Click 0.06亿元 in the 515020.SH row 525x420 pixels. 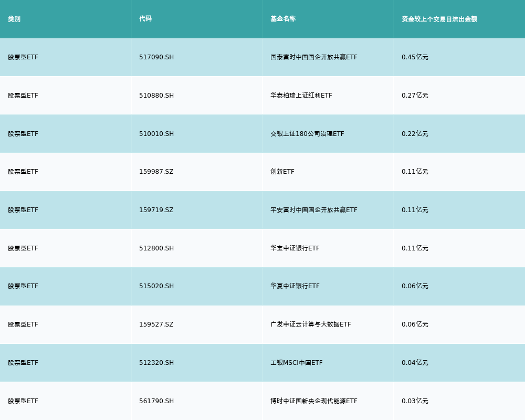point(415,286)
